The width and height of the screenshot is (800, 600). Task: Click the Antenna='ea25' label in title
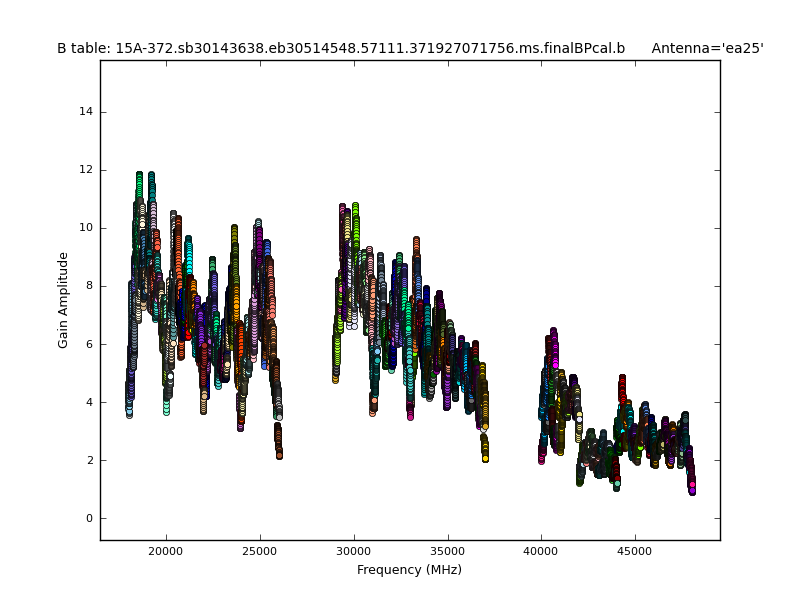pos(707,48)
